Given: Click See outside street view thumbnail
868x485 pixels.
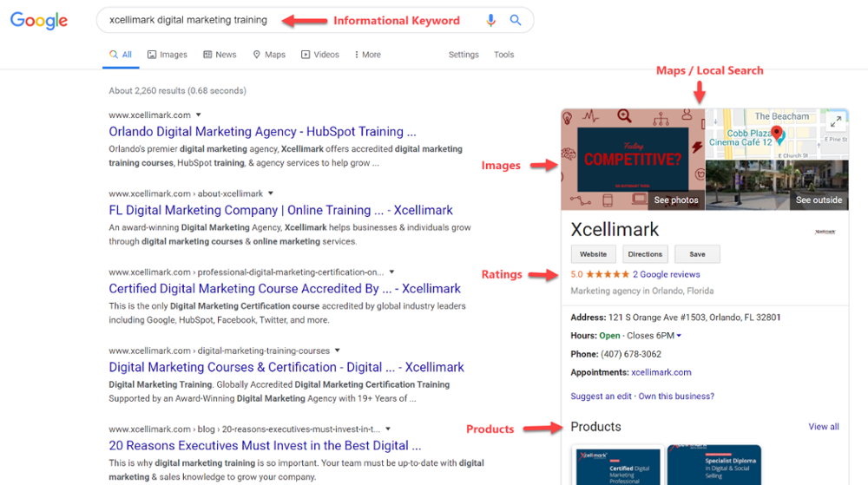Looking at the screenshot, I should pyautogui.click(x=819, y=200).
